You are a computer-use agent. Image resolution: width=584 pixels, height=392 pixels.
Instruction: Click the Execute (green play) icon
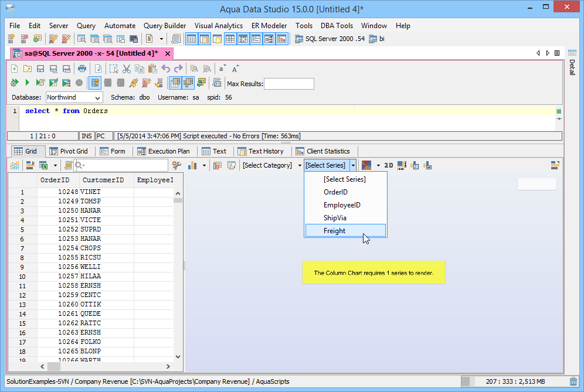coord(27,83)
